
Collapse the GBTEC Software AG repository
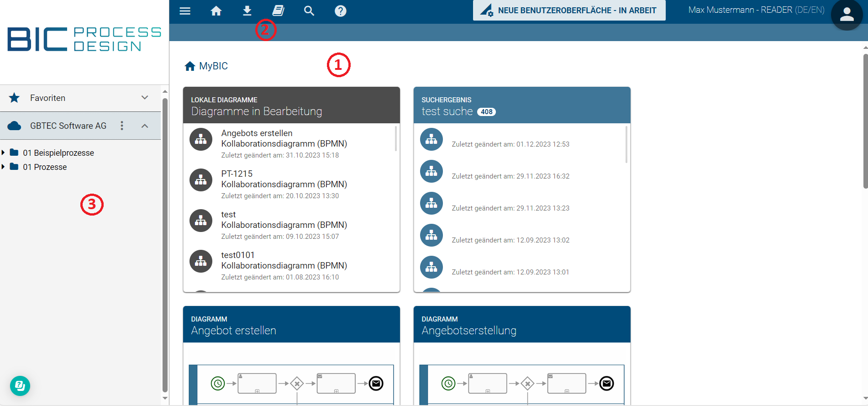145,126
